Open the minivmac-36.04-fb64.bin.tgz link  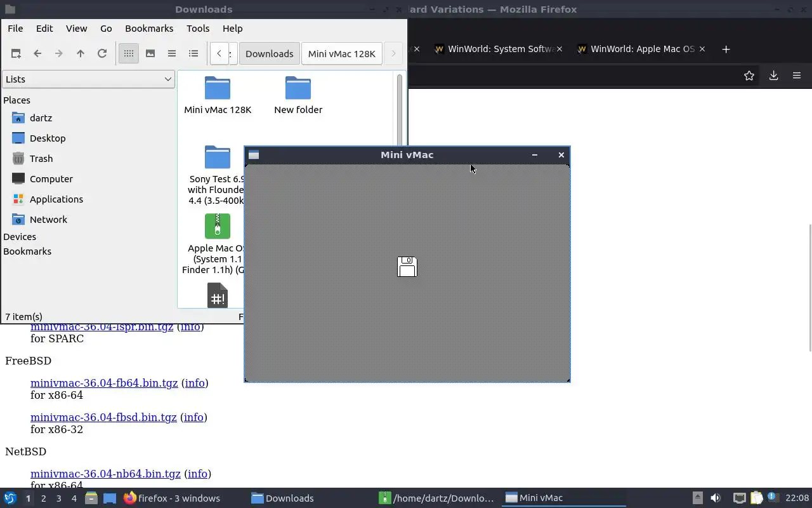(x=104, y=383)
